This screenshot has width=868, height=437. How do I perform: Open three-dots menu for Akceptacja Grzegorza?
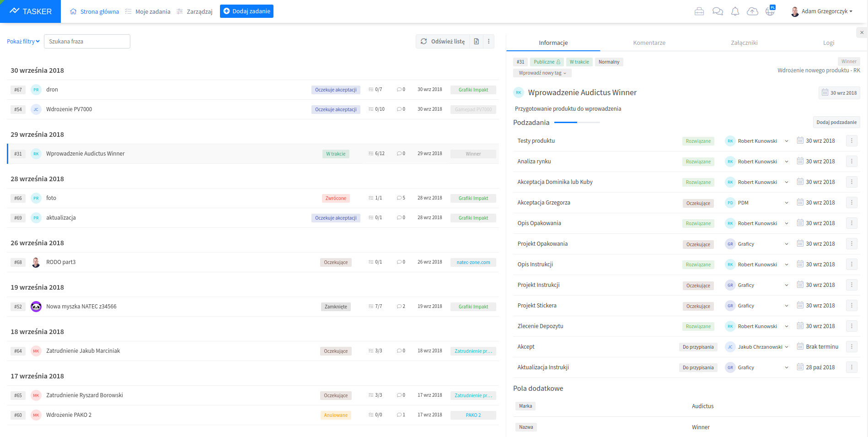(x=852, y=203)
